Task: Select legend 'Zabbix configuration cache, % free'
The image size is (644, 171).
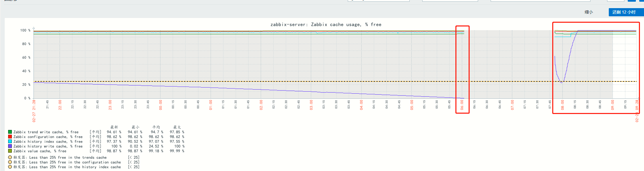Action: (x=48, y=137)
